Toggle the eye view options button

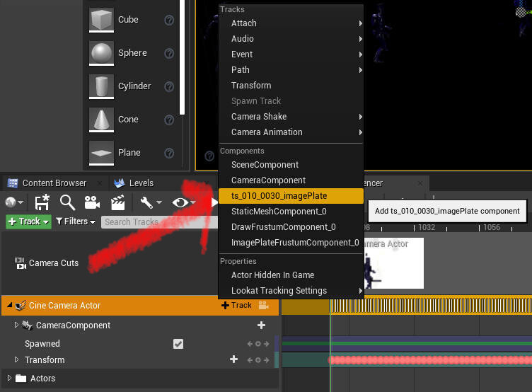tap(183, 202)
